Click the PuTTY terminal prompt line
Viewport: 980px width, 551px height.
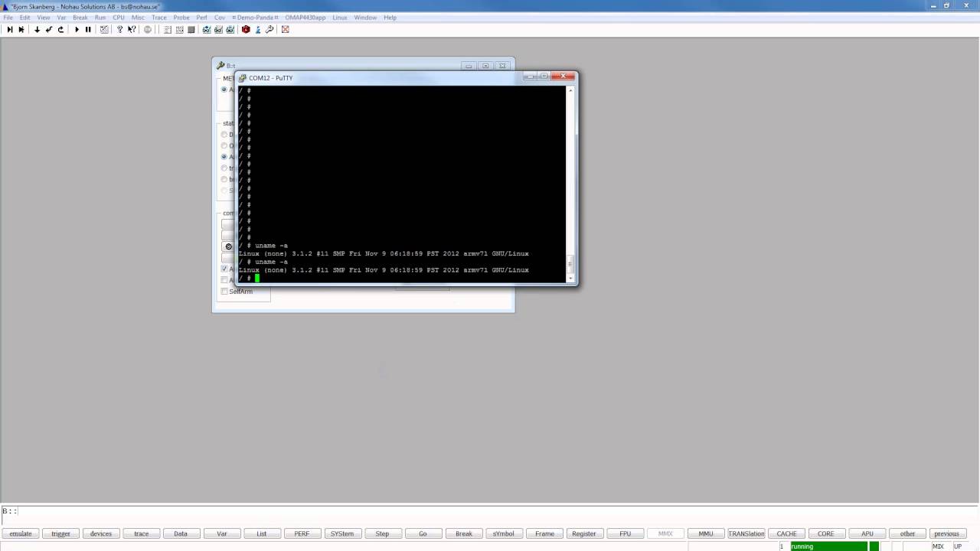pyautogui.click(x=402, y=278)
